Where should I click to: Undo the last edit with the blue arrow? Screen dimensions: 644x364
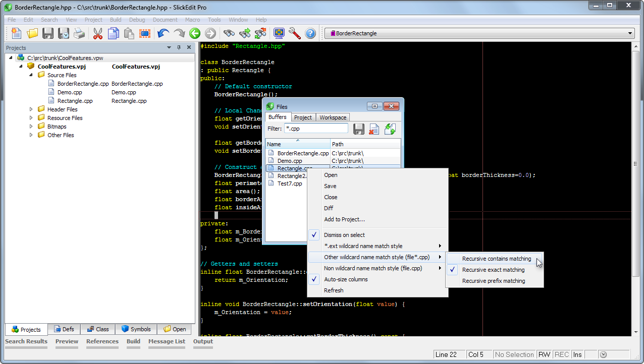point(163,33)
